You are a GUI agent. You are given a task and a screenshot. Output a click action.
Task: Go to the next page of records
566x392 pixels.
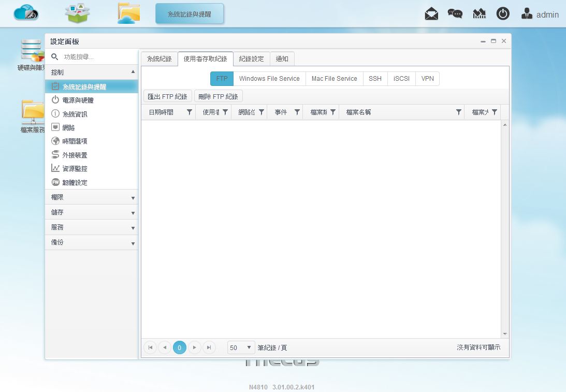(195, 347)
